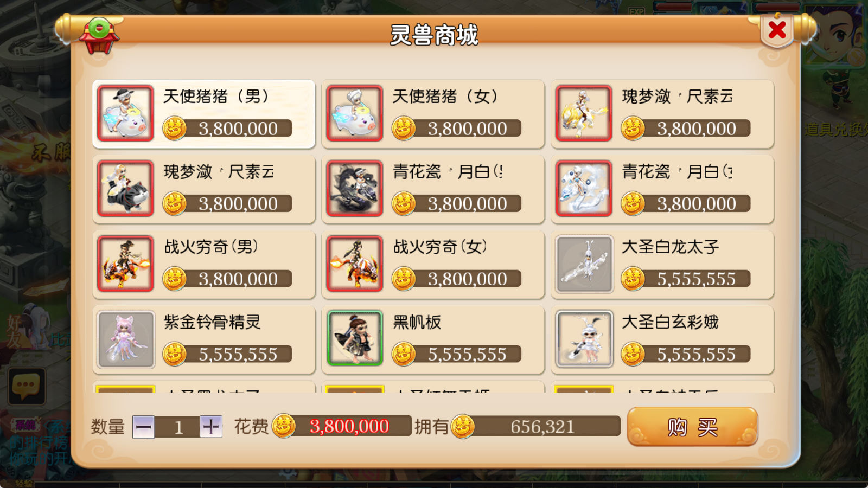Close the 灵兽商城 shop window
The width and height of the screenshot is (868, 488).
(x=777, y=30)
